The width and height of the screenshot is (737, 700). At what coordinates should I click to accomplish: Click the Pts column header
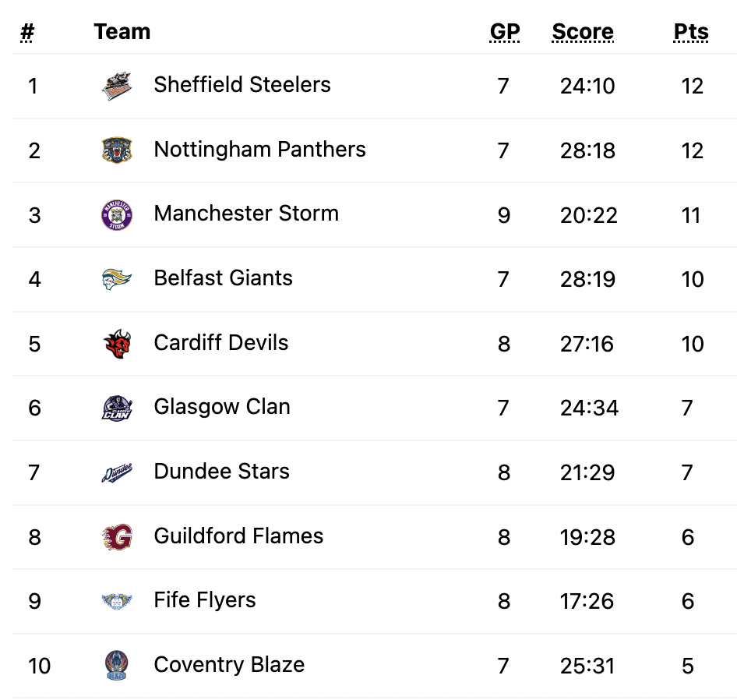click(690, 32)
